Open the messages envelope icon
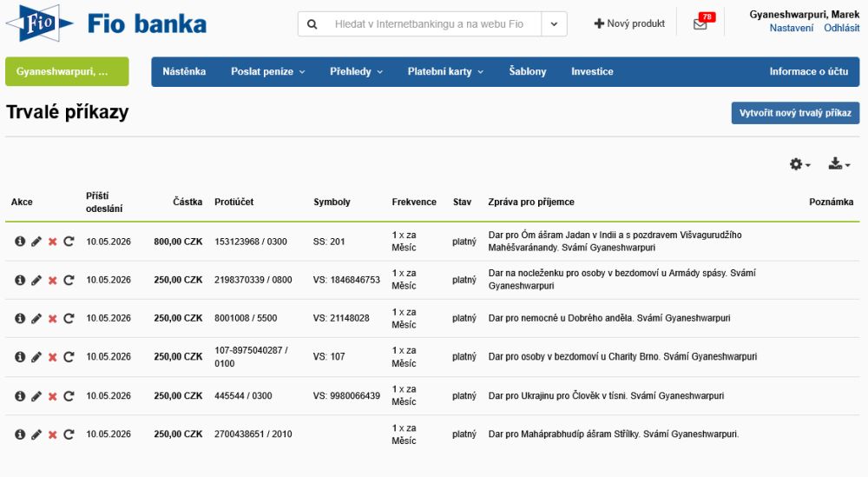868x477 pixels. [700, 24]
